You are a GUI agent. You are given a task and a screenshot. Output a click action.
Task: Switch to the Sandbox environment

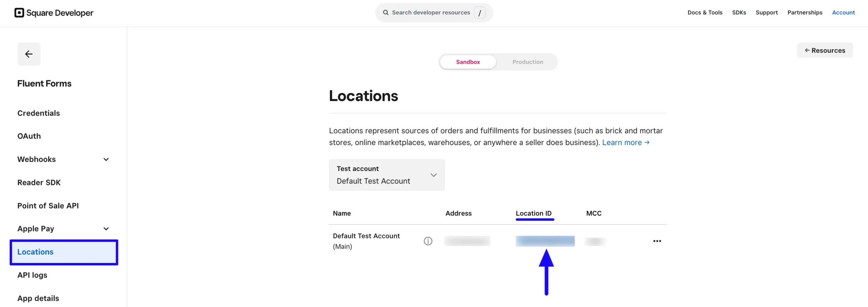point(468,62)
